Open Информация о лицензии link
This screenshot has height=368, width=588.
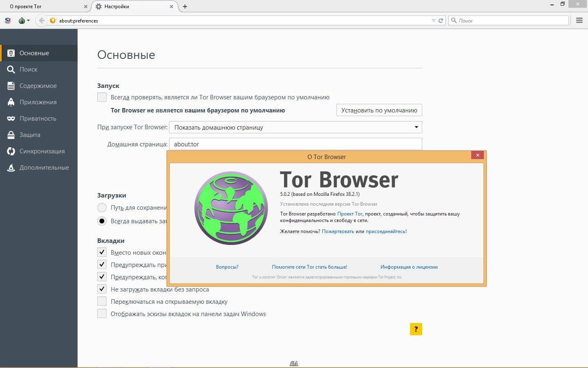point(409,267)
